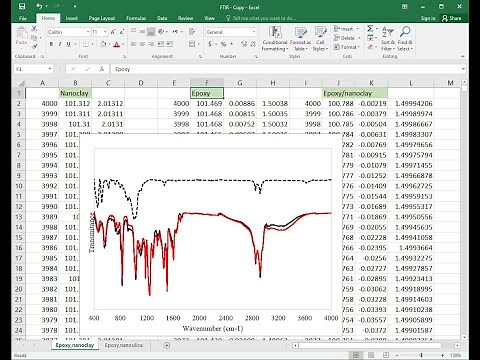Screen dimensions: 480x360
Task: Click the Format Painter brush icon
Action: [x=34, y=47]
